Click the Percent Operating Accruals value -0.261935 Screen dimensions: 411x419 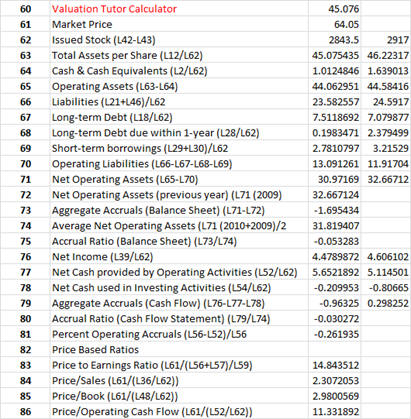tap(335, 334)
